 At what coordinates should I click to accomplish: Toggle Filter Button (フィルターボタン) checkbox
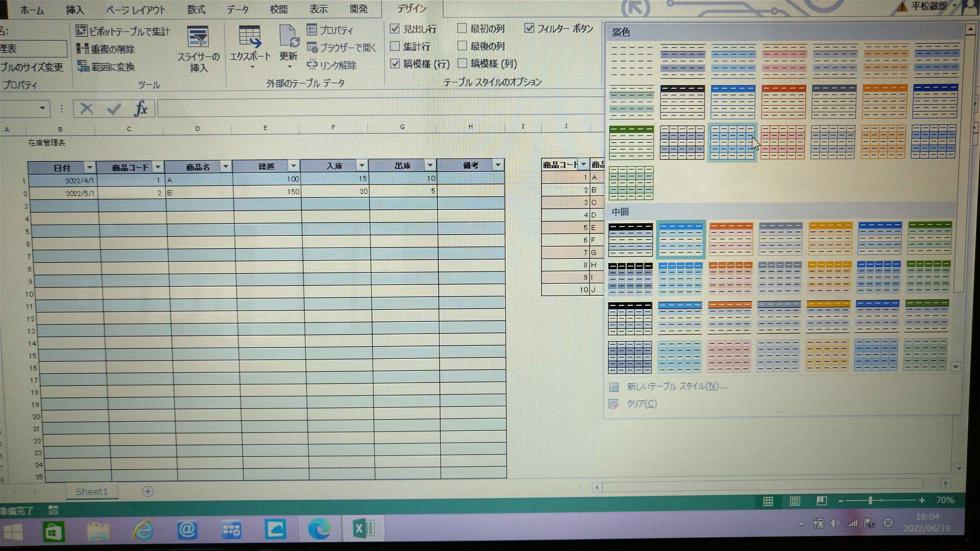click(529, 28)
